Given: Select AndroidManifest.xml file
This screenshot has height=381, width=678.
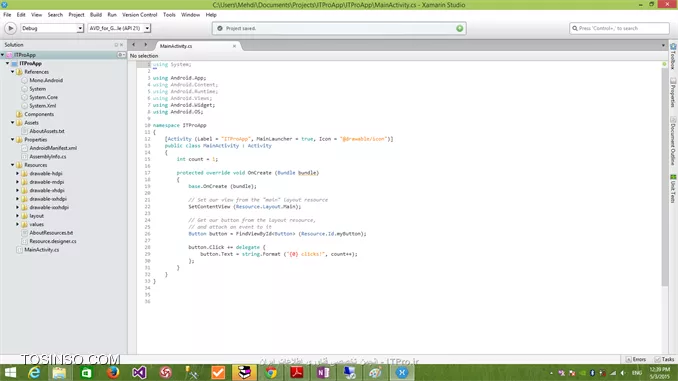Looking at the screenshot, I should [53, 148].
